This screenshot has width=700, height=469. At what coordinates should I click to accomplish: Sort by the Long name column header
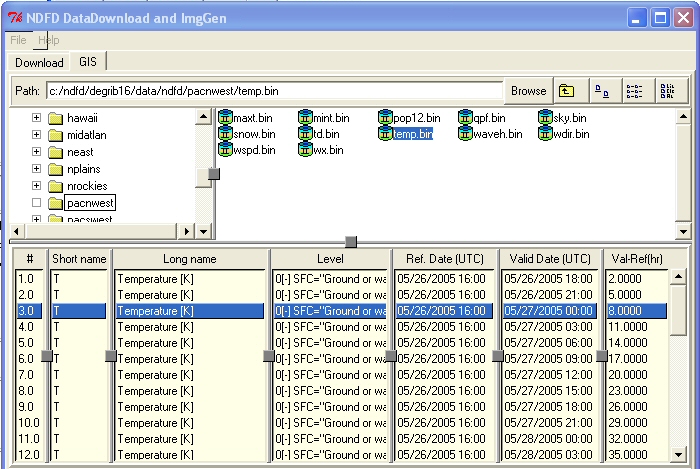tap(190, 259)
